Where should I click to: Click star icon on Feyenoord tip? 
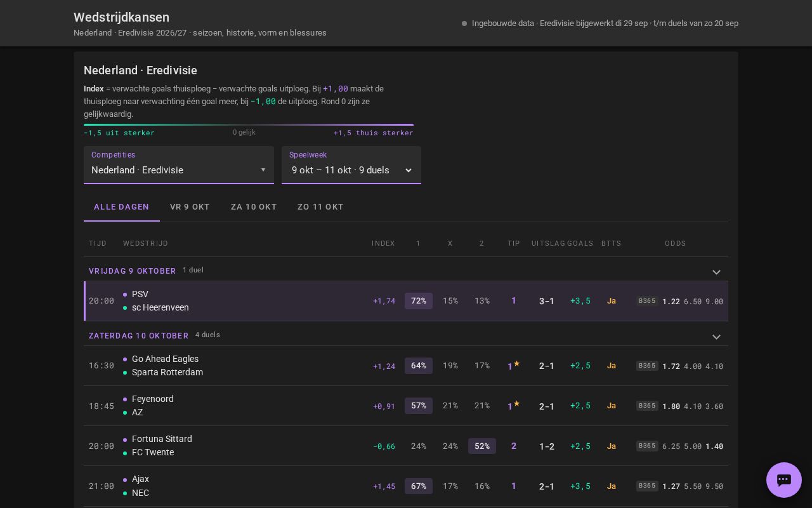pos(516,404)
